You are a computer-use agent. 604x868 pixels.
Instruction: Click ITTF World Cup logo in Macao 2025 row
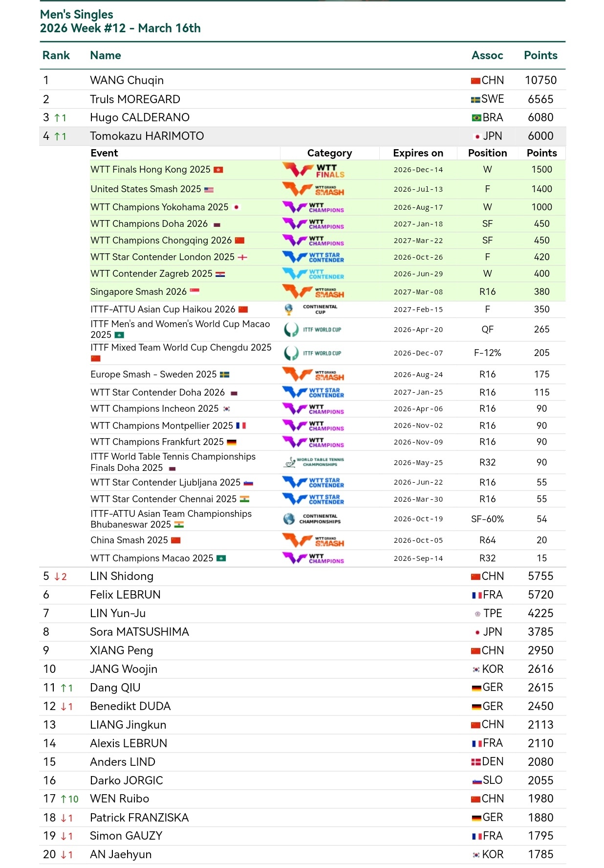tap(313, 330)
